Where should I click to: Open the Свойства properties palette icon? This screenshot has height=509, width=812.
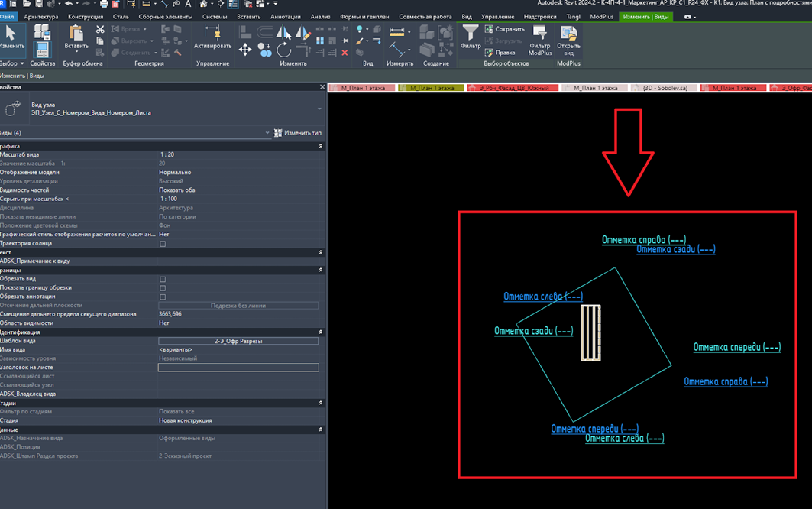pos(41,50)
